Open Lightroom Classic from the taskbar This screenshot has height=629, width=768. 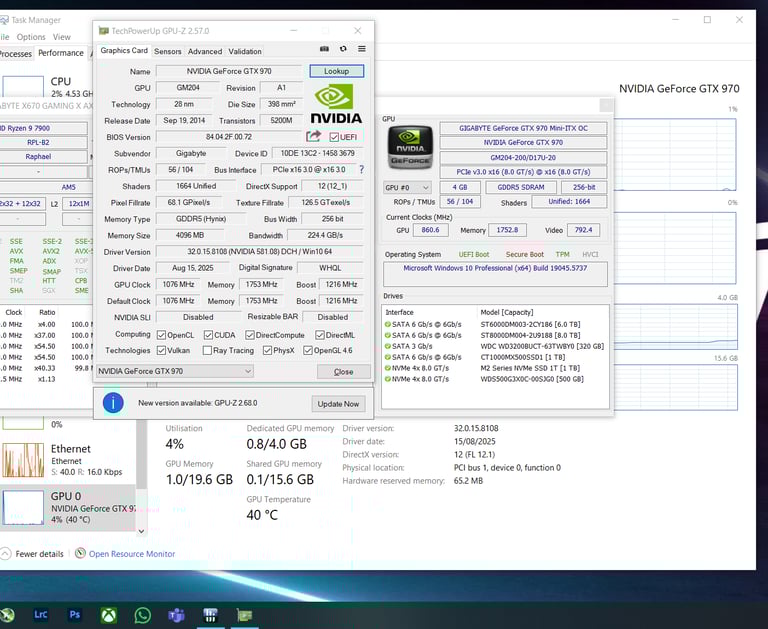coord(41,615)
